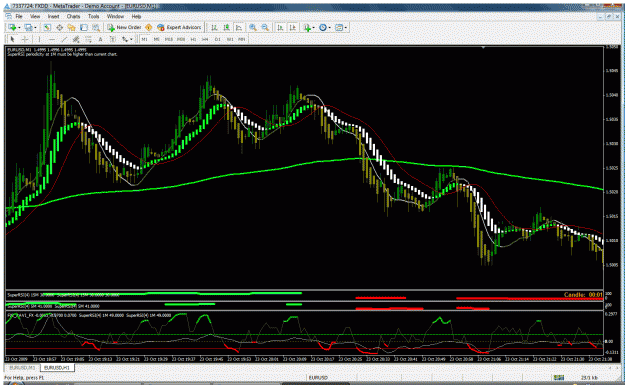Switch to Line Chart display
This screenshot has width=625, height=385.
[x=239, y=28]
